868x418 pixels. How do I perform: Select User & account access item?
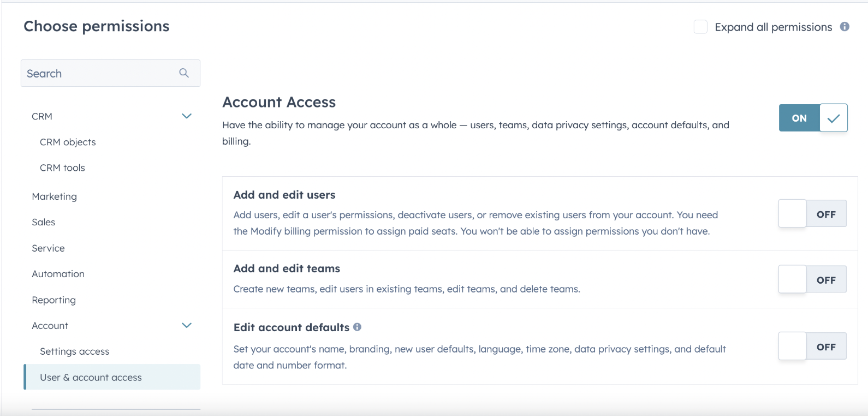click(91, 378)
